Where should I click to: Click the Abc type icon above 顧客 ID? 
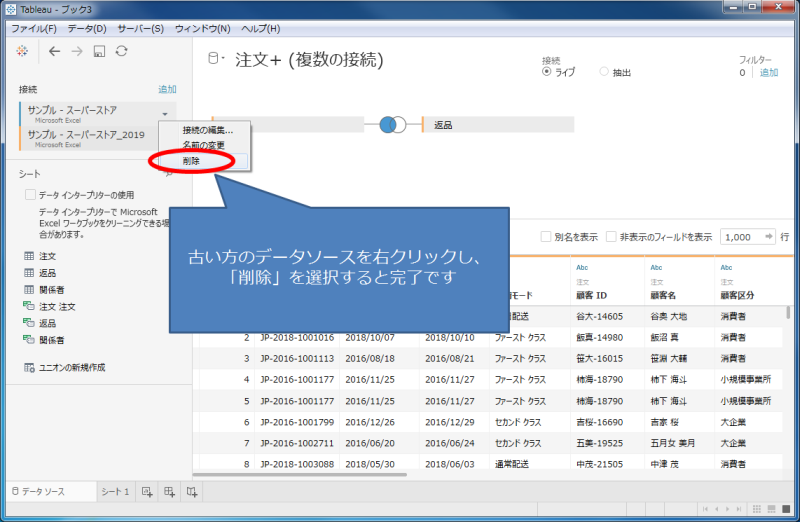pyautogui.click(x=582, y=267)
